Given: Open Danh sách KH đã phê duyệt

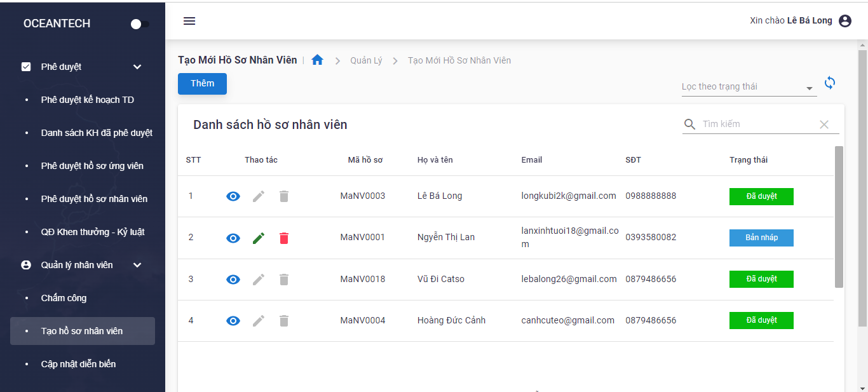Looking at the screenshot, I should click(83, 133).
